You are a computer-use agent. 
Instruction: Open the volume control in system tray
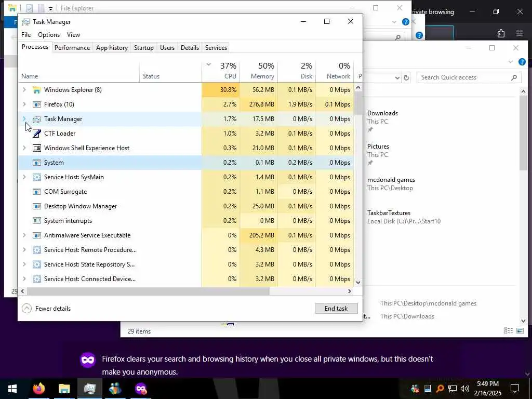465,389
